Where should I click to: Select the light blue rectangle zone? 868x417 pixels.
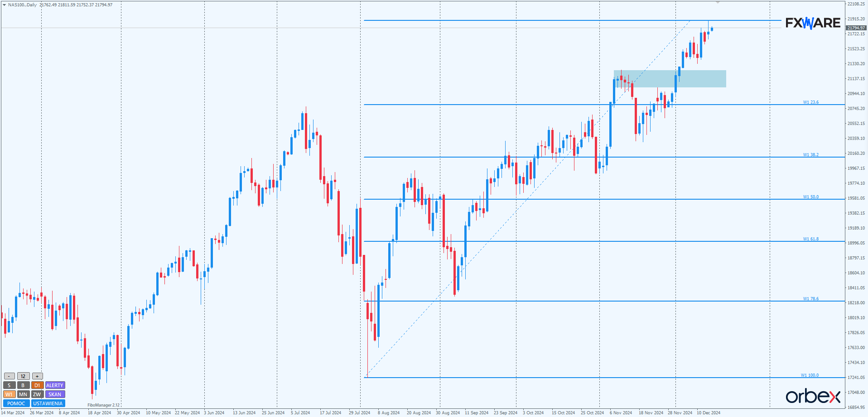click(x=670, y=79)
